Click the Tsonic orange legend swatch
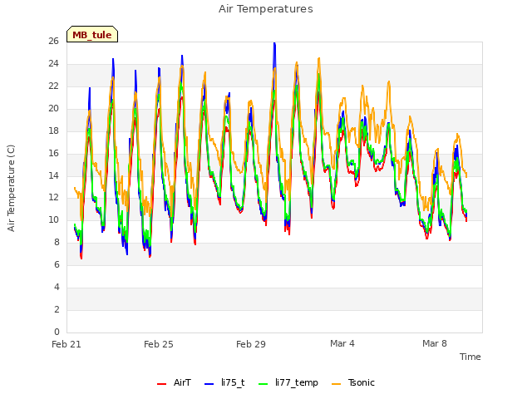The width and height of the screenshot is (532, 399). pyautogui.click(x=336, y=384)
